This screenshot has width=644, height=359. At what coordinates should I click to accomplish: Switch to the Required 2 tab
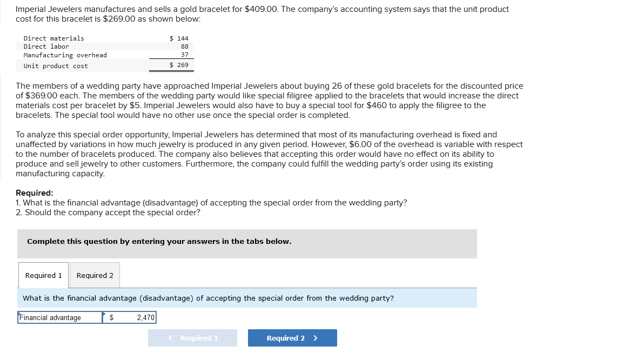point(95,275)
